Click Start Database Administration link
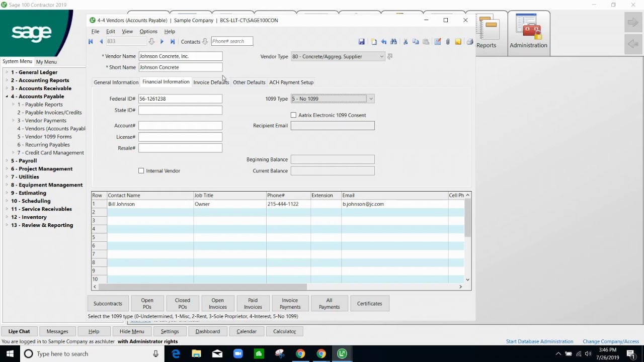Viewport: 644px width, 362px height. tap(539, 341)
